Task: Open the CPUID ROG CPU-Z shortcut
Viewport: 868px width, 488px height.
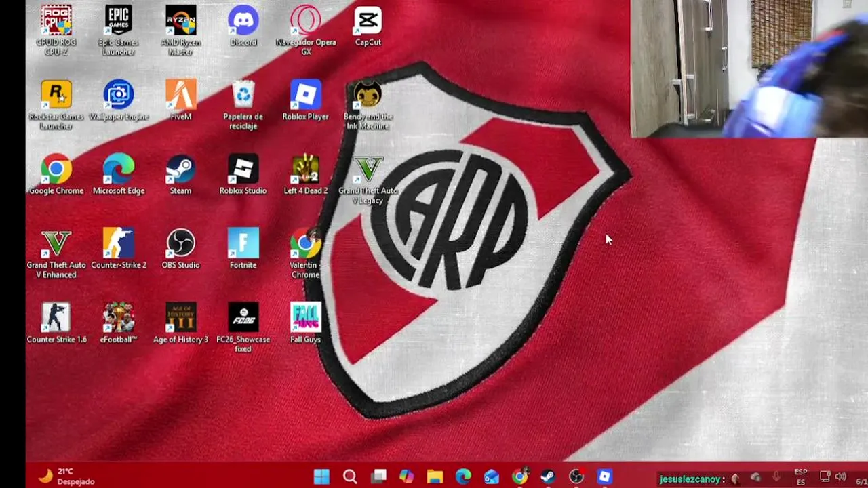Action: pyautogui.click(x=56, y=30)
